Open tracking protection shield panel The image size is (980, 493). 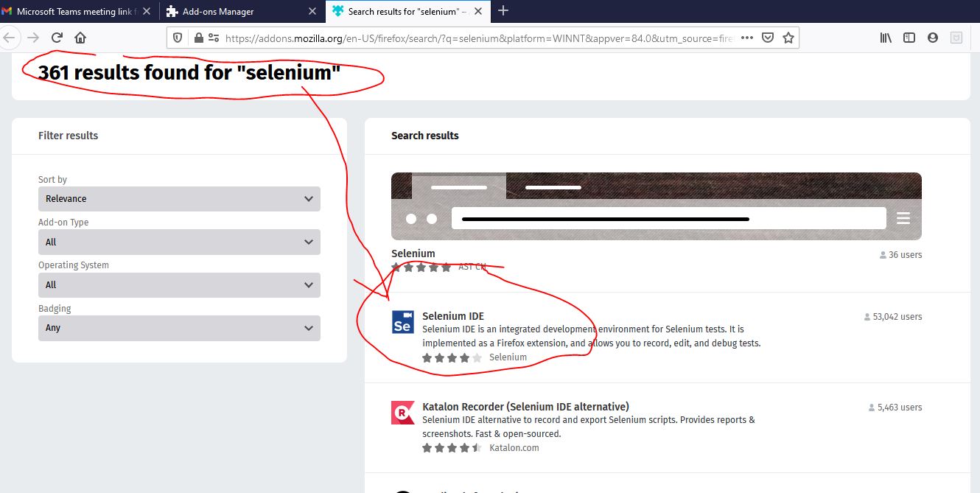(177, 38)
